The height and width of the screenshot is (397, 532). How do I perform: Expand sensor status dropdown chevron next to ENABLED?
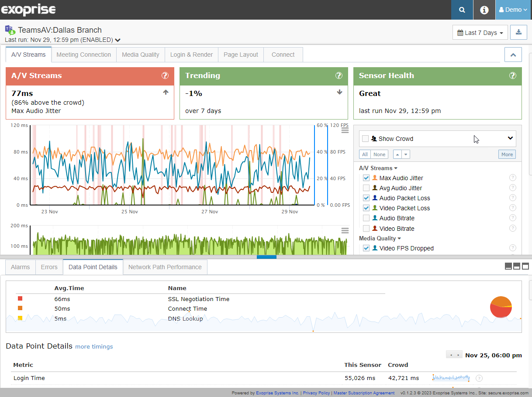coord(118,40)
